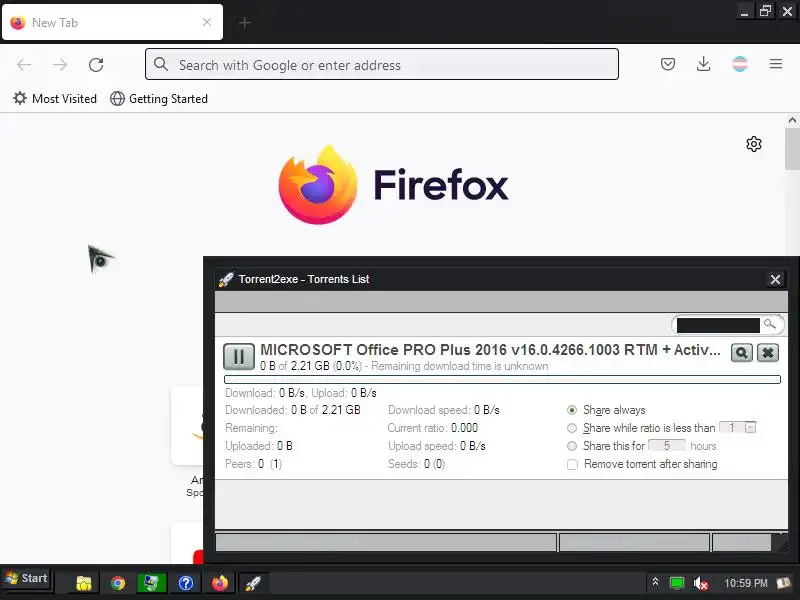Screen dimensions: 800x600
Task: Open the new tab page settings gear
Action: 754,144
